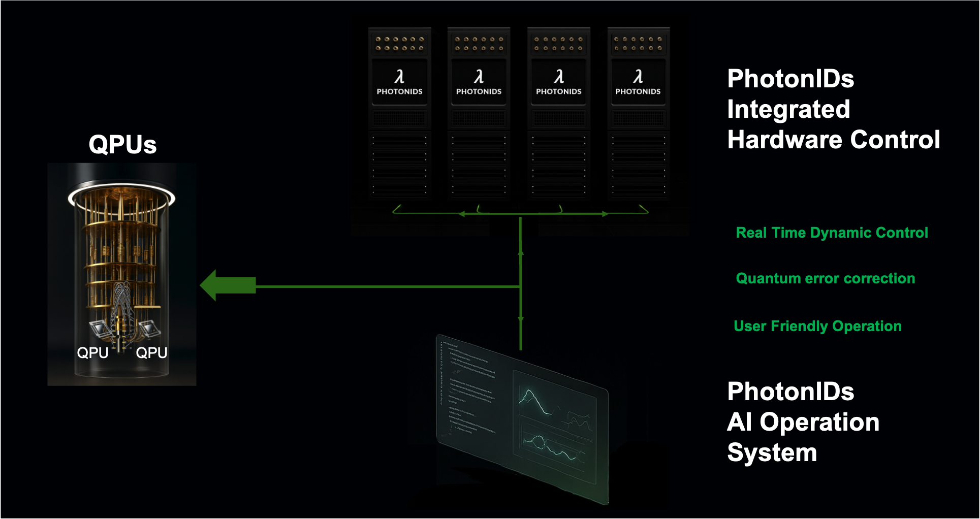This screenshot has height=519, width=980.
Task: Select the "User Friendly Operation" text
Action: click(817, 326)
